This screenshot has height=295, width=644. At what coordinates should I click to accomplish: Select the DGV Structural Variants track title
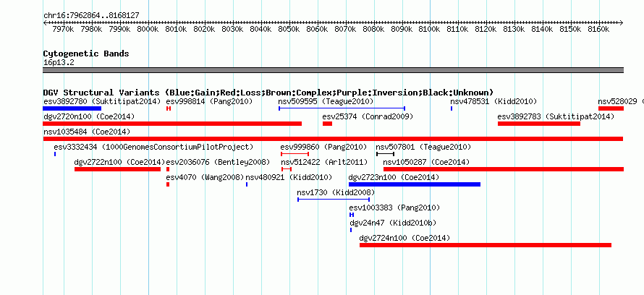(268, 93)
